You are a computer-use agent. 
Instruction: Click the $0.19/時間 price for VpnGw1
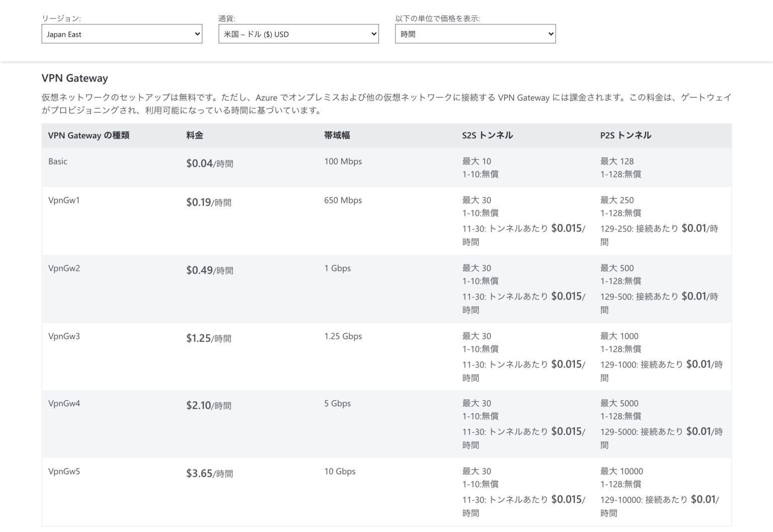[x=209, y=203]
